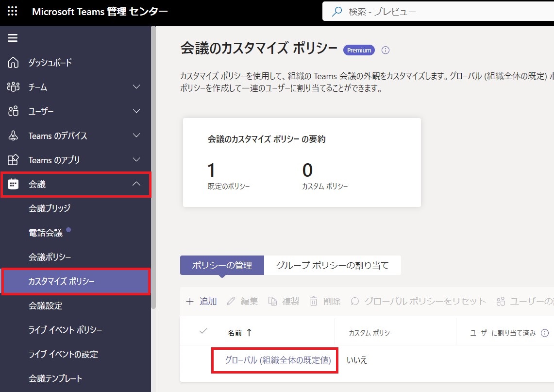Screen dimensions: 554x392
Task: Click the Premium badge
Action: pos(359,50)
